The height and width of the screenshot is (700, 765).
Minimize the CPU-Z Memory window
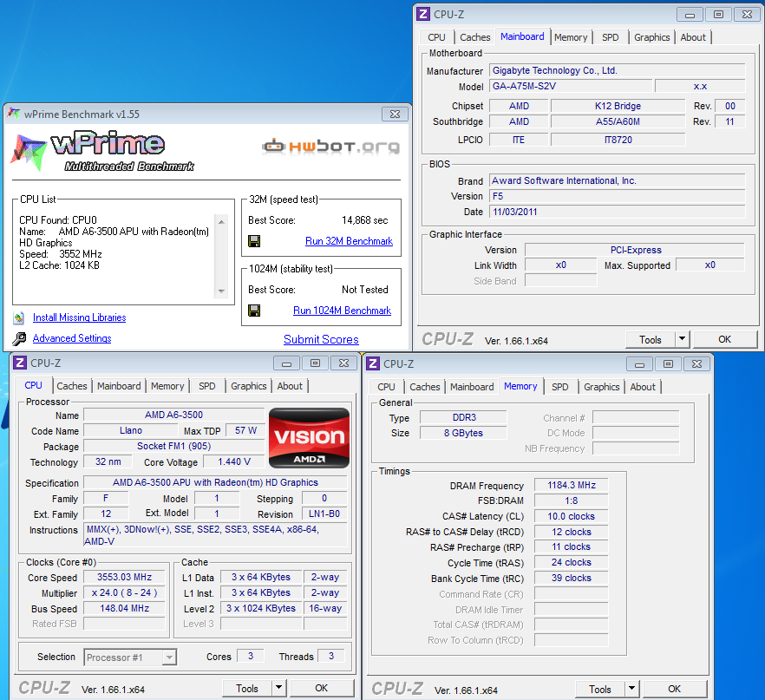coord(639,364)
